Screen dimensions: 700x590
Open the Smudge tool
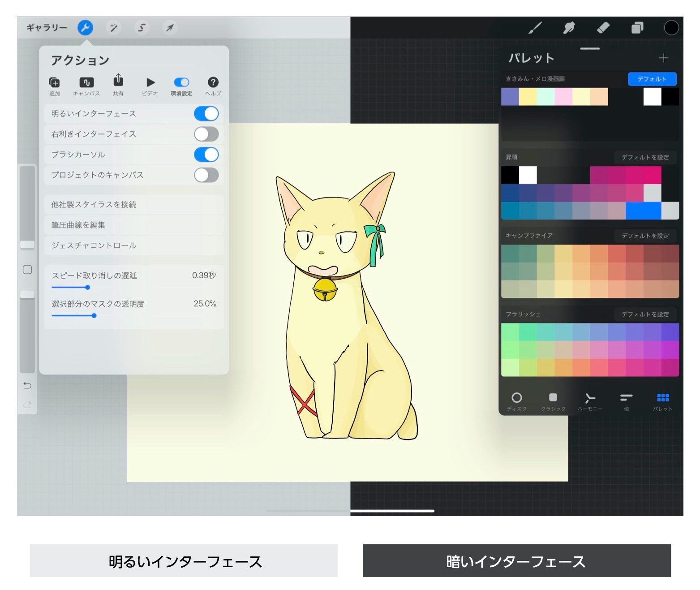(x=570, y=28)
